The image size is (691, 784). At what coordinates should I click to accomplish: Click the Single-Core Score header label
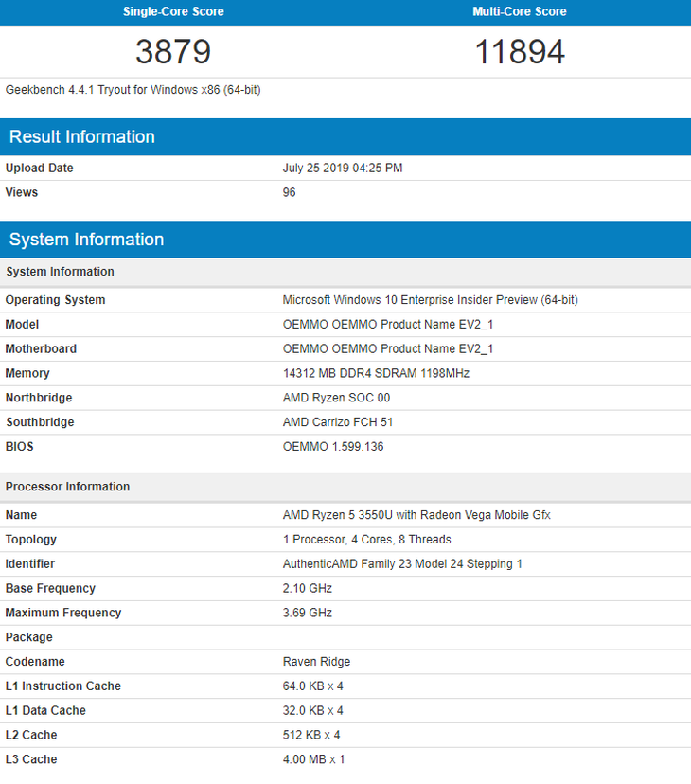pyautogui.click(x=173, y=11)
